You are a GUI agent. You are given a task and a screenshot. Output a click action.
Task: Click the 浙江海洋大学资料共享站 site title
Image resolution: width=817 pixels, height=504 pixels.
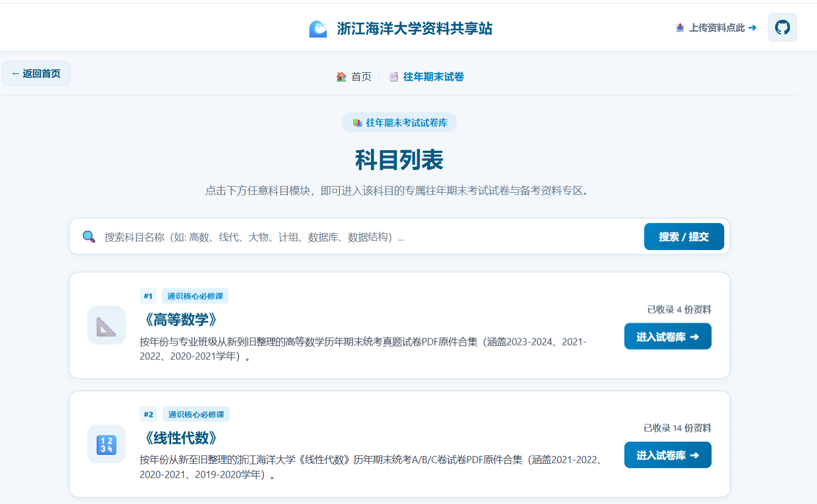point(415,29)
